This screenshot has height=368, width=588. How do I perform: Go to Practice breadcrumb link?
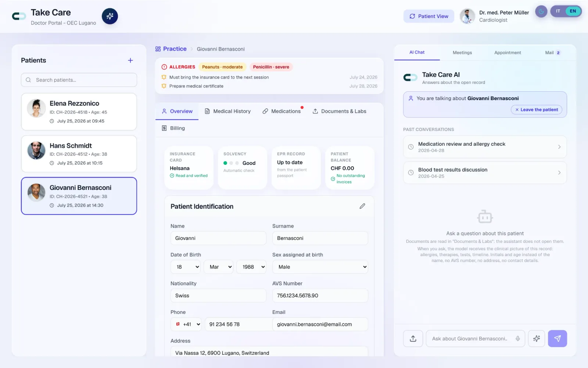(171, 49)
